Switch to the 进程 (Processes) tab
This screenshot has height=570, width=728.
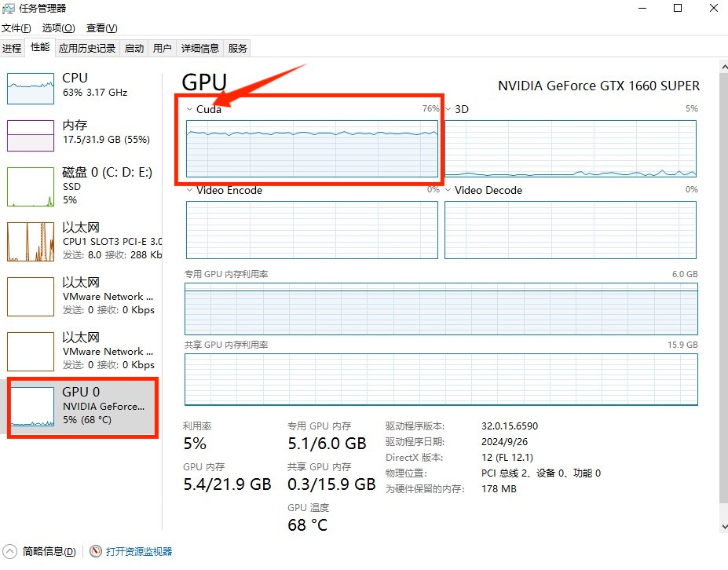pyautogui.click(x=13, y=48)
